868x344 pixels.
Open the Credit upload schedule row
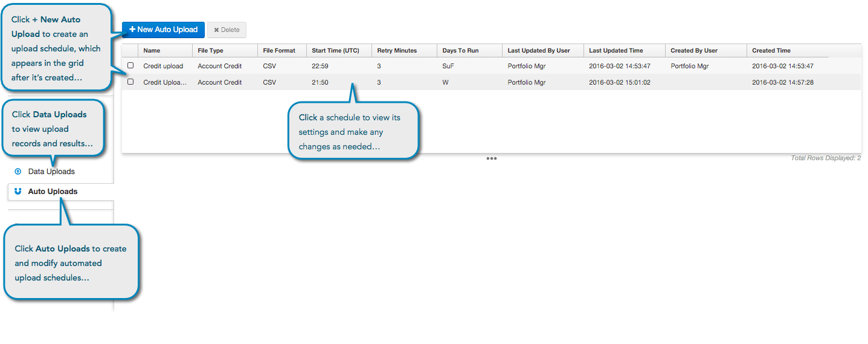click(x=491, y=66)
